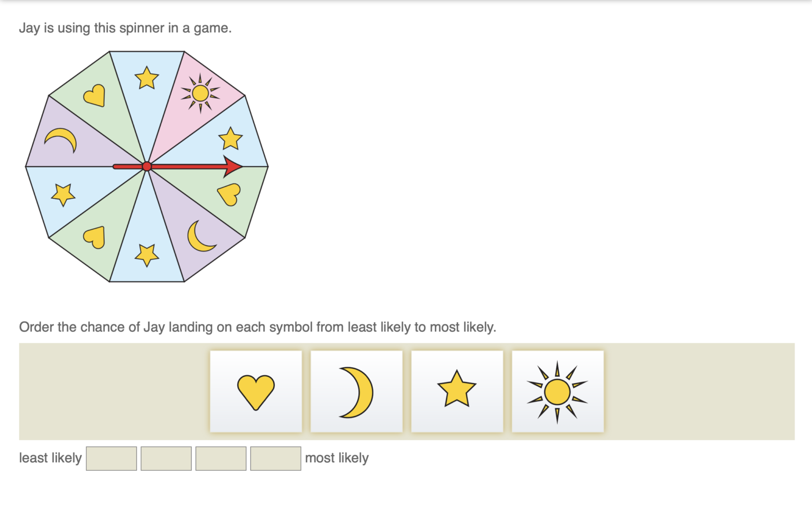Click the red center pivot of the spinner
This screenshot has height=513, width=812.
(147, 166)
